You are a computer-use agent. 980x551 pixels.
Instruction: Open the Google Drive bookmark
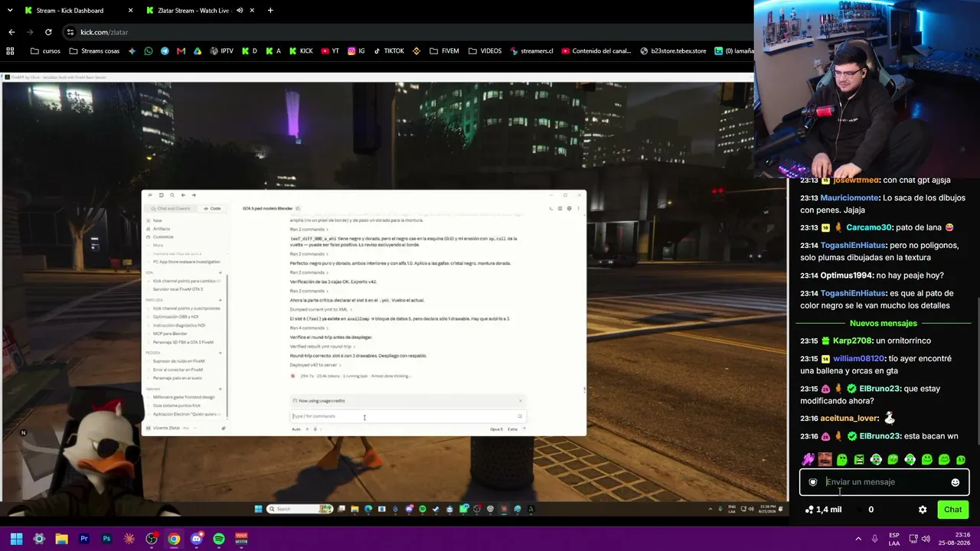pos(198,51)
